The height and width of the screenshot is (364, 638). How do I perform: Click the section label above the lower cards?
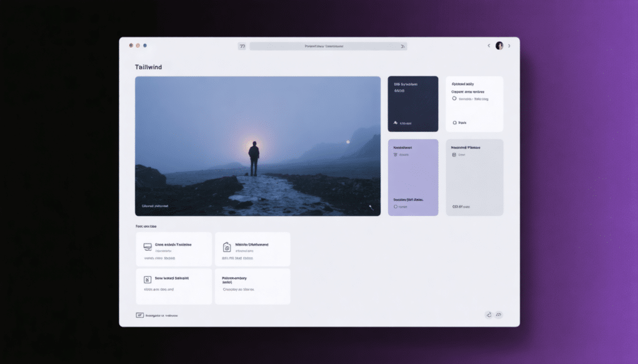pyautogui.click(x=146, y=226)
